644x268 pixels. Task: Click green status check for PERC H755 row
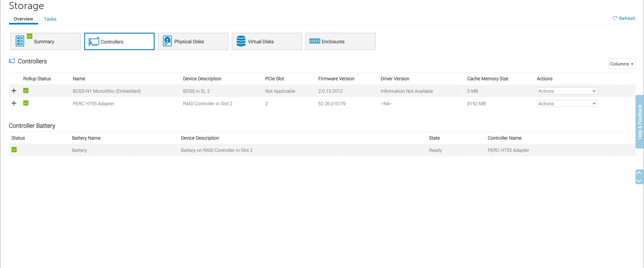click(26, 103)
